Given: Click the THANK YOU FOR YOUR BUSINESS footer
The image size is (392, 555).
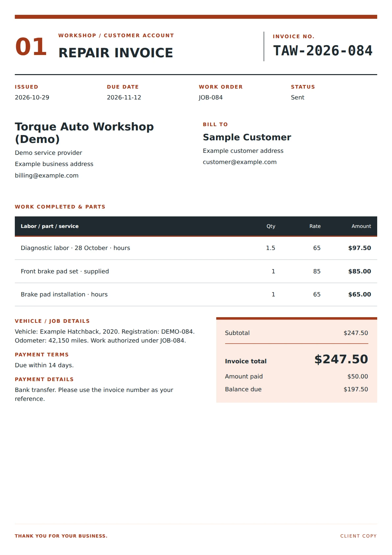Looking at the screenshot, I should point(61,536).
